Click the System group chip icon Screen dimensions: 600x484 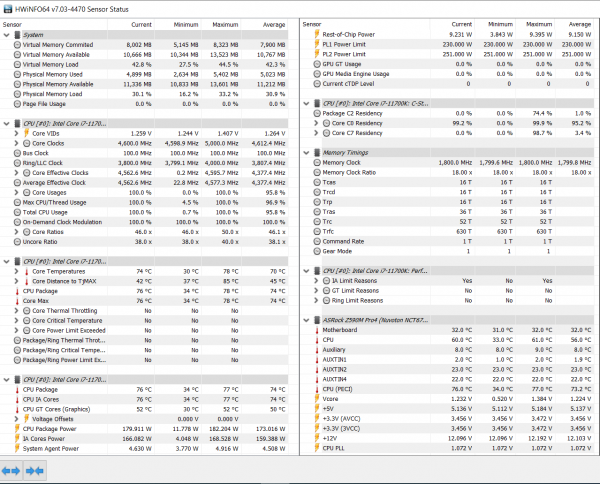17,35
